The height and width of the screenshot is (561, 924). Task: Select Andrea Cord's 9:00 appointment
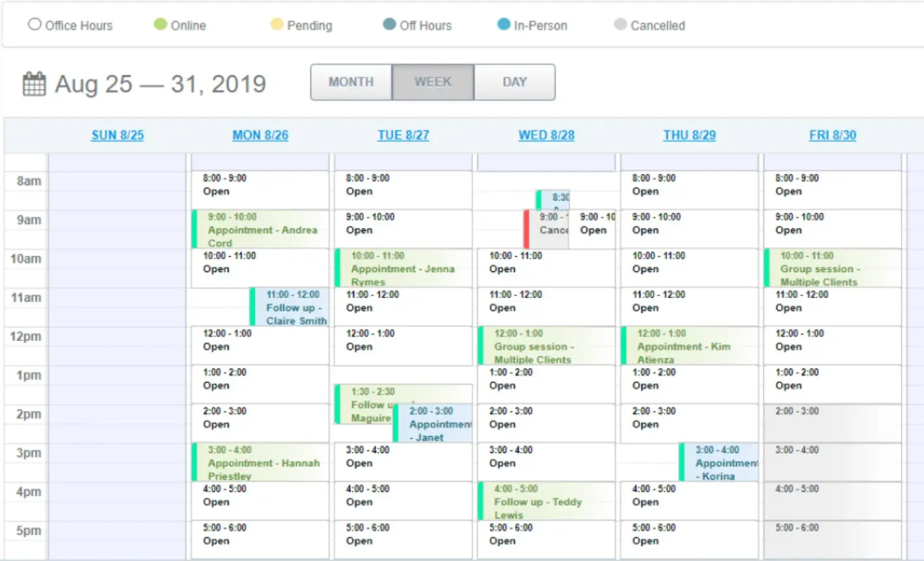(x=260, y=229)
